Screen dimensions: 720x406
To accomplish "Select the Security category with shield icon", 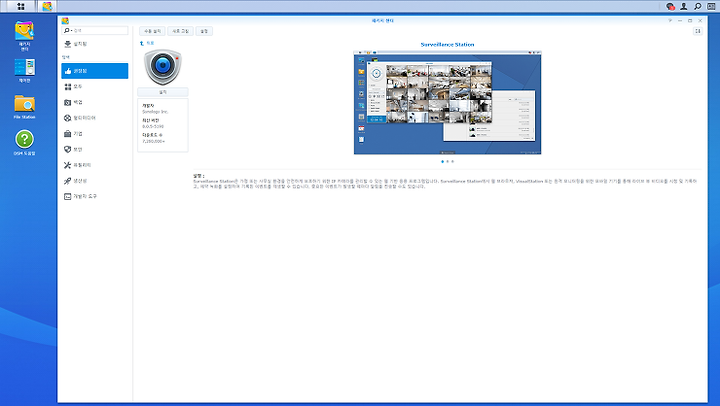I will point(95,149).
